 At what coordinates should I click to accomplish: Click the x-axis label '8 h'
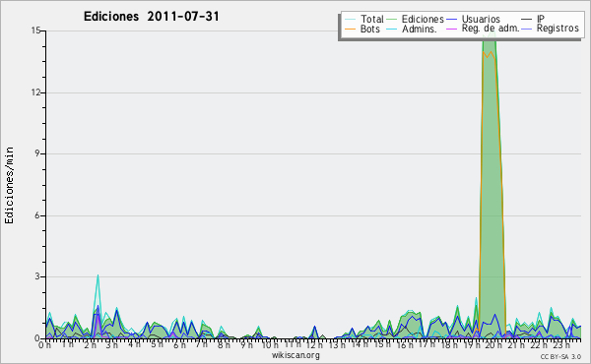[224, 344]
